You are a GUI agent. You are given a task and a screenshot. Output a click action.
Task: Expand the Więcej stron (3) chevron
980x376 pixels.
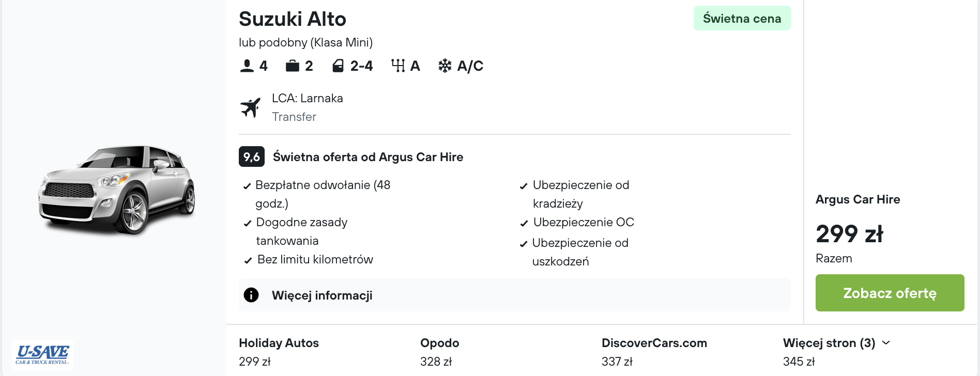coord(886,342)
